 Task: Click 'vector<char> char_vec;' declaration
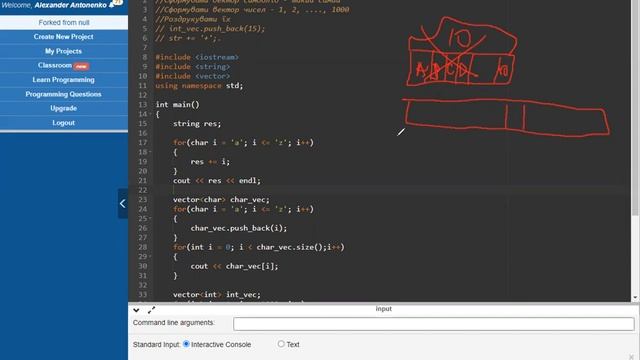(x=221, y=200)
